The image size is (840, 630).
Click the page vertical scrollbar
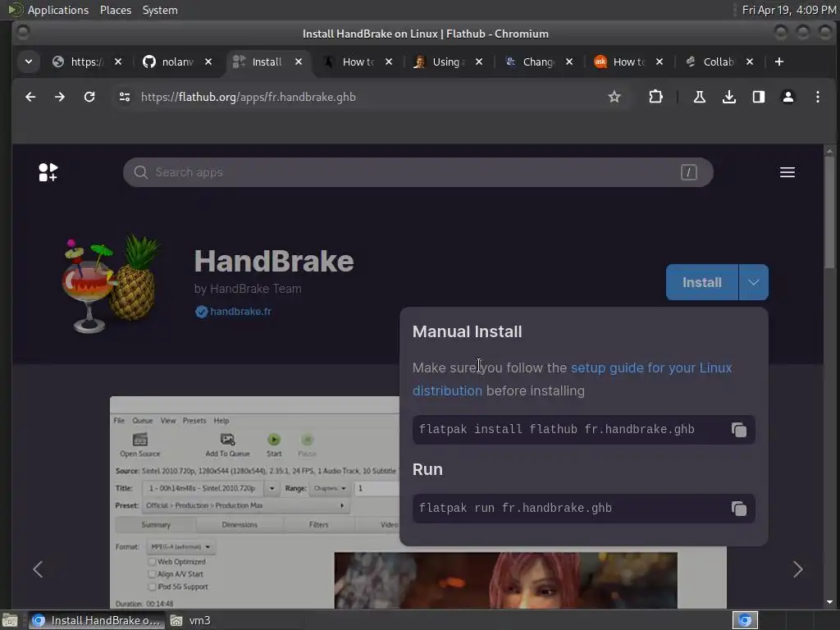tap(829, 214)
